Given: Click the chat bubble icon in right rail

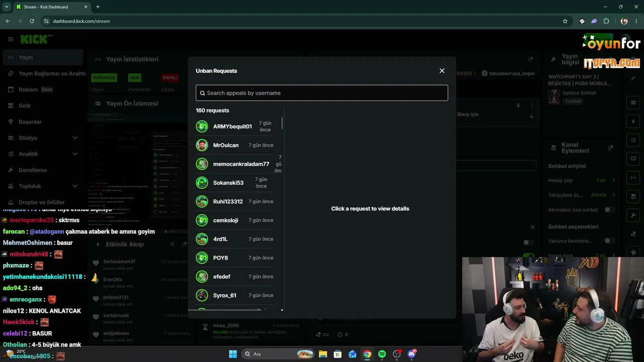Looking at the screenshot, I should click(x=633, y=159).
